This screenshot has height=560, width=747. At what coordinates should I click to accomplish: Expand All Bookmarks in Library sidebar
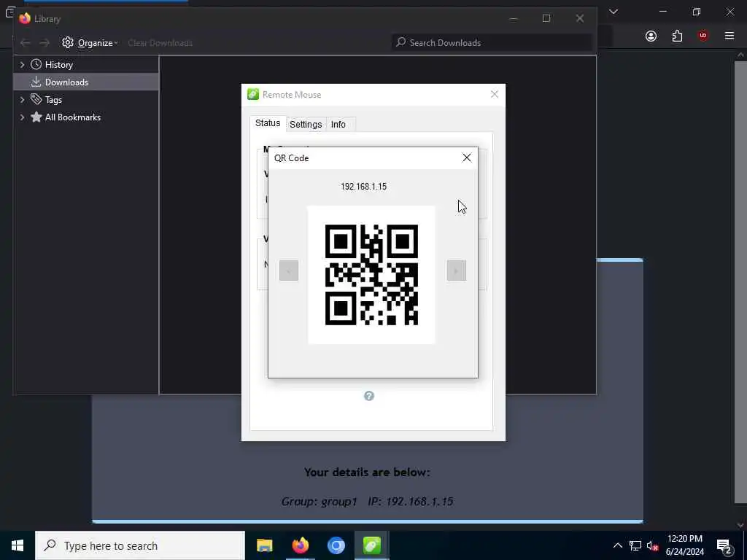point(22,117)
